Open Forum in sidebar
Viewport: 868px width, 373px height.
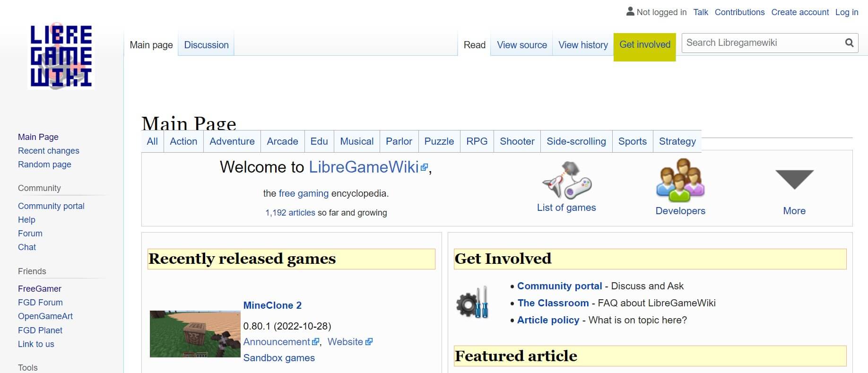point(30,234)
